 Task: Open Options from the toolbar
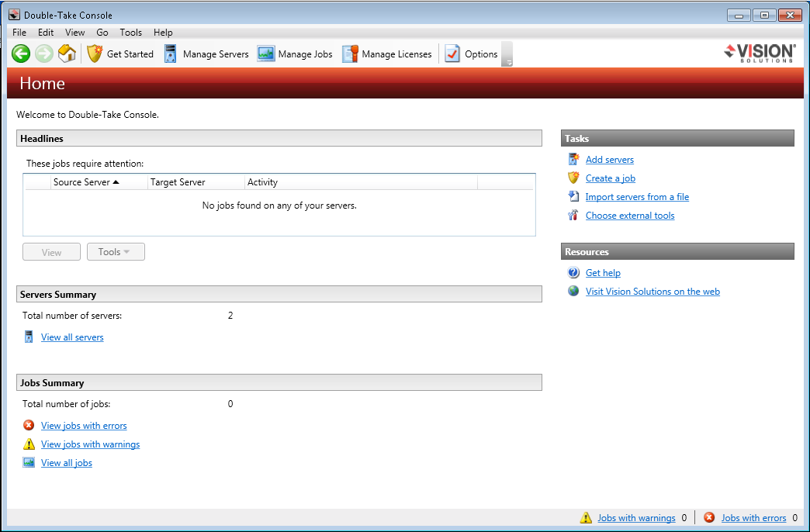(x=471, y=54)
